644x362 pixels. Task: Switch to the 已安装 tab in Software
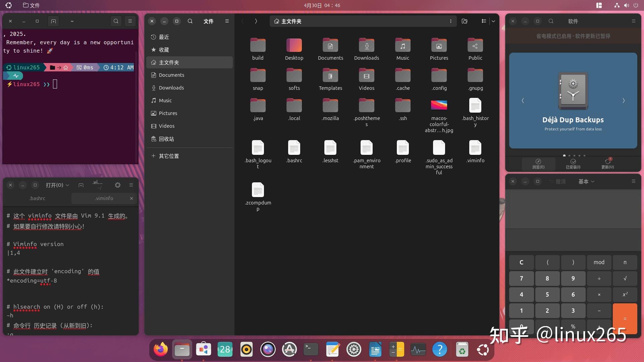(x=573, y=164)
